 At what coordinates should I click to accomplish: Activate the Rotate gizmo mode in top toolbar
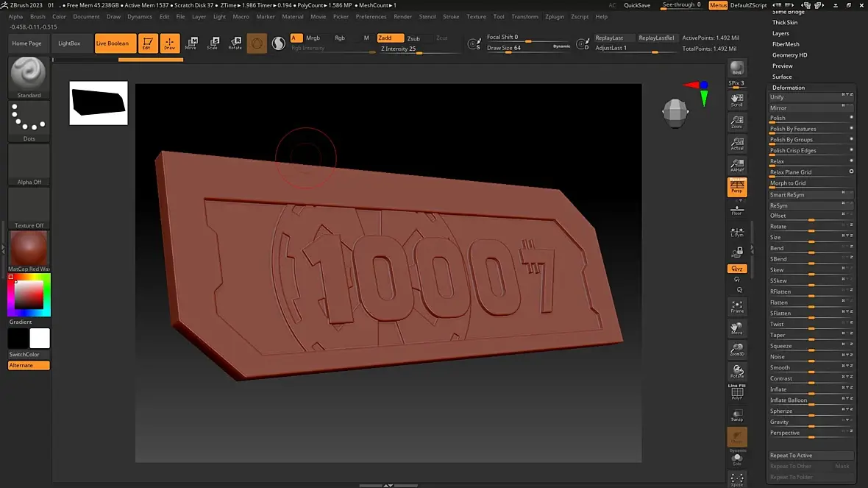pyautogui.click(x=235, y=43)
